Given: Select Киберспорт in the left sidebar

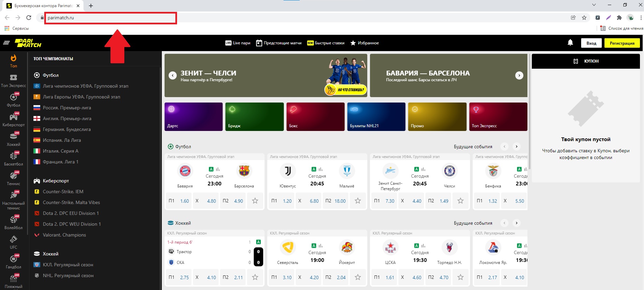Looking at the screenshot, I should coord(14,120).
